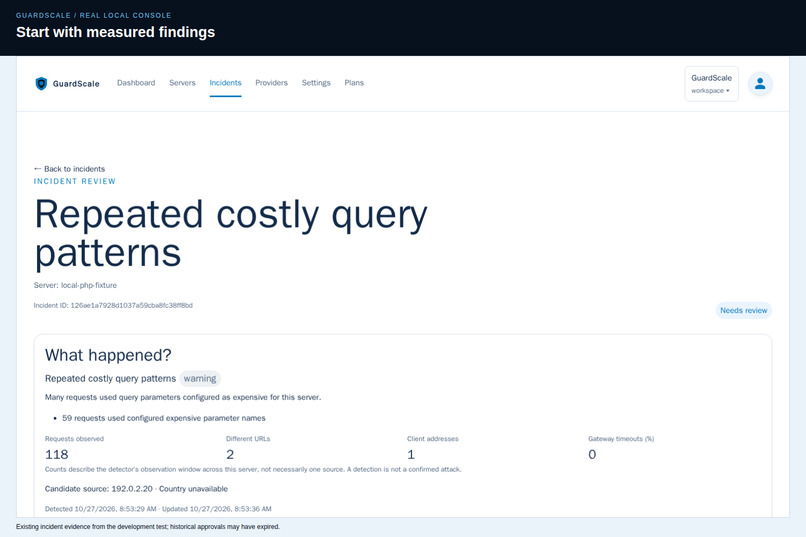Click the Counts describe the detector's note
This screenshot has width=806, height=537.
253,469
